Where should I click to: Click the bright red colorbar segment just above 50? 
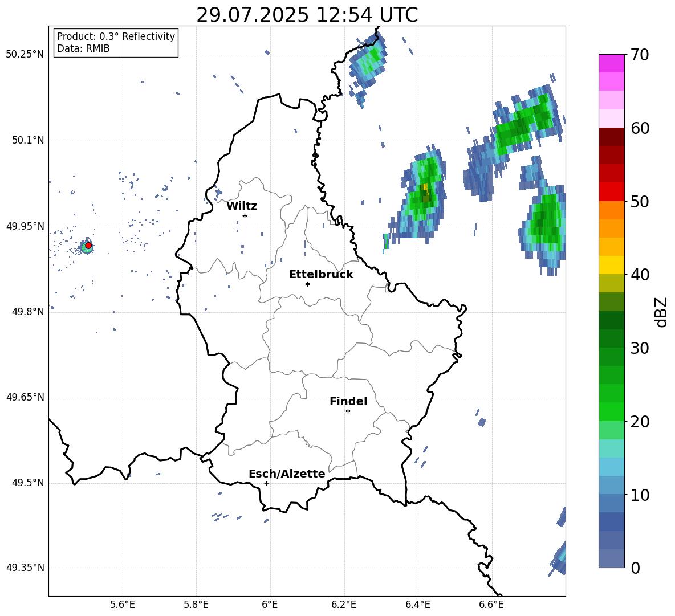[612, 191]
